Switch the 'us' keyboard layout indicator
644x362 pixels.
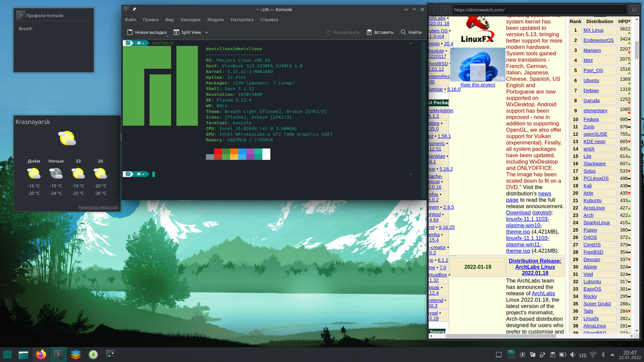pyautogui.click(x=583, y=354)
